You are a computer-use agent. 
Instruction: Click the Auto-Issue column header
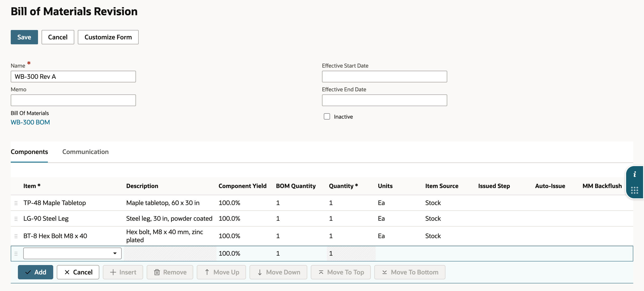point(550,186)
